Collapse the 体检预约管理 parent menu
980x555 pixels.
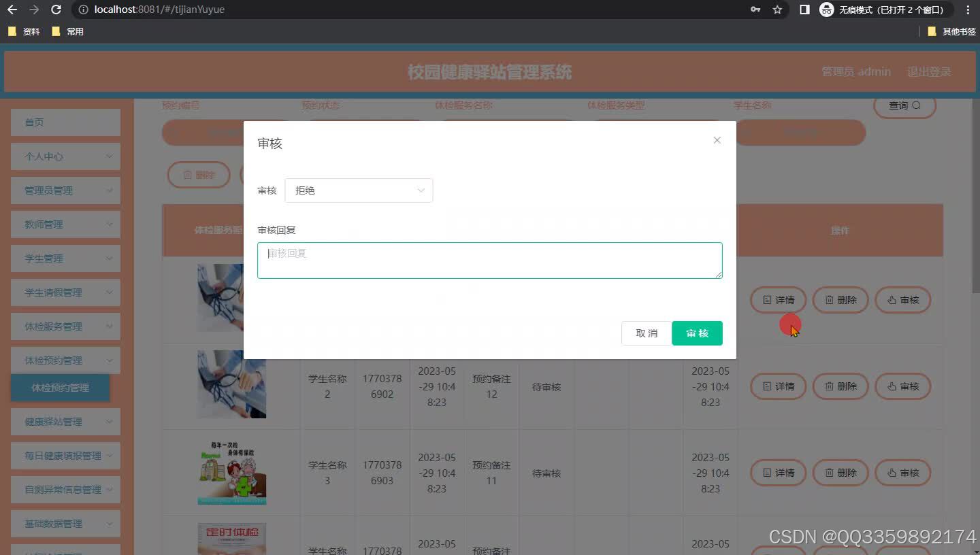click(65, 360)
